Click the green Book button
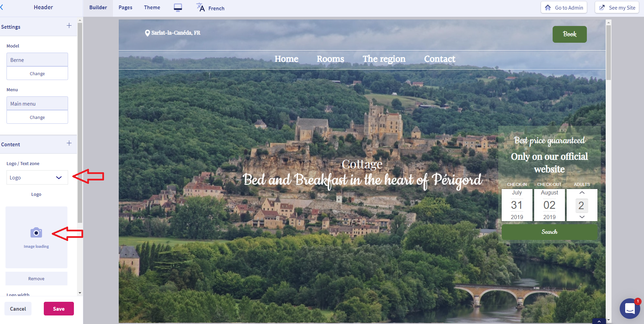The height and width of the screenshot is (324, 644). click(569, 34)
